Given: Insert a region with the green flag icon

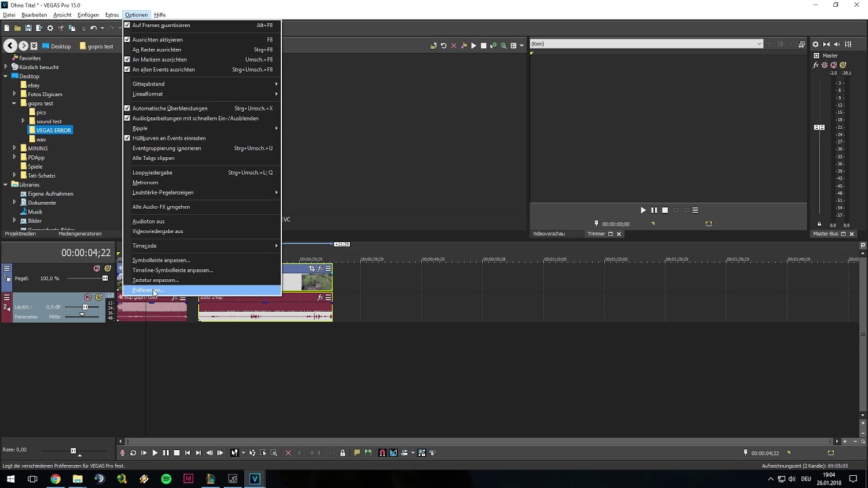Looking at the screenshot, I should pyautogui.click(x=368, y=453).
